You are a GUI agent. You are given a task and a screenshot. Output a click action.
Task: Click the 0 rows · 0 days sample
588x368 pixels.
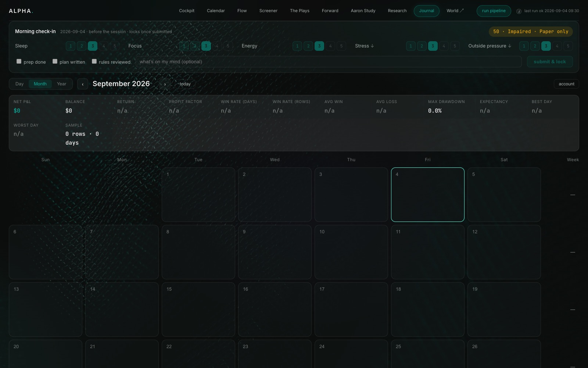pyautogui.click(x=82, y=138)
